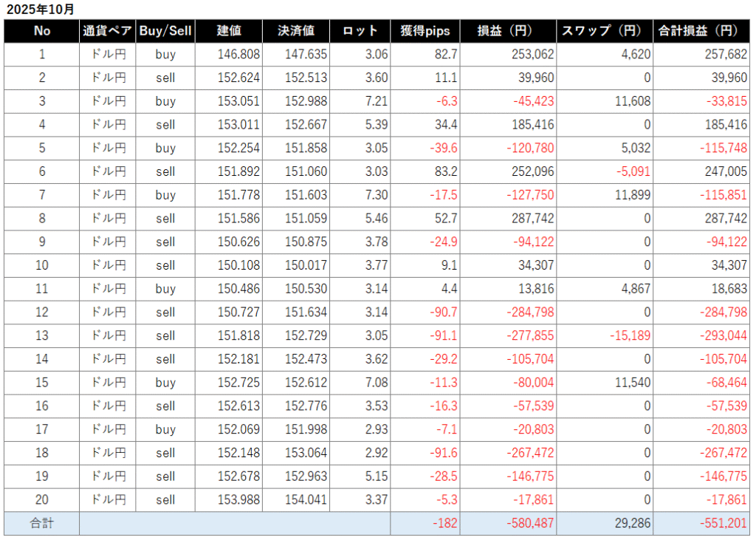Click the '獲得pips' column header
This screenshot has height=540, width=756.
coord(425,31)
